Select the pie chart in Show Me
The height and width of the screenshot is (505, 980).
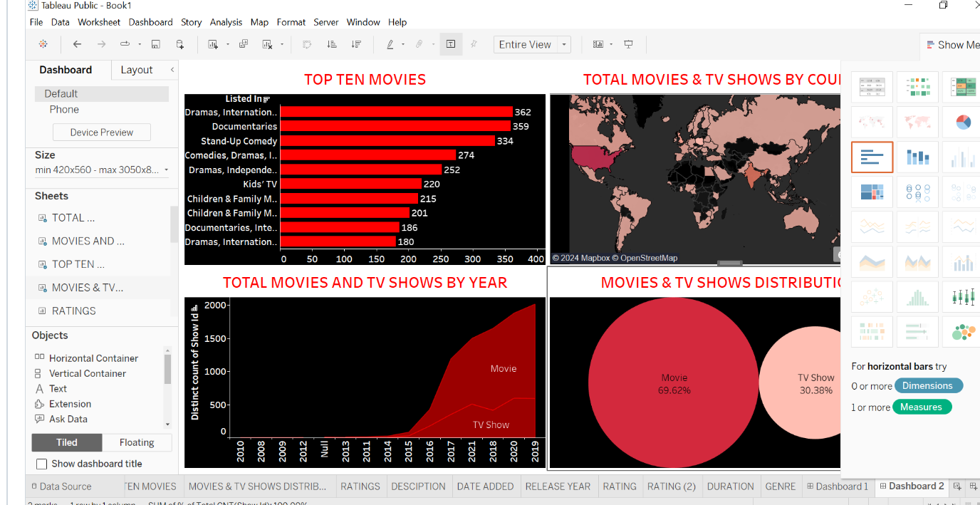coord(962,122)
